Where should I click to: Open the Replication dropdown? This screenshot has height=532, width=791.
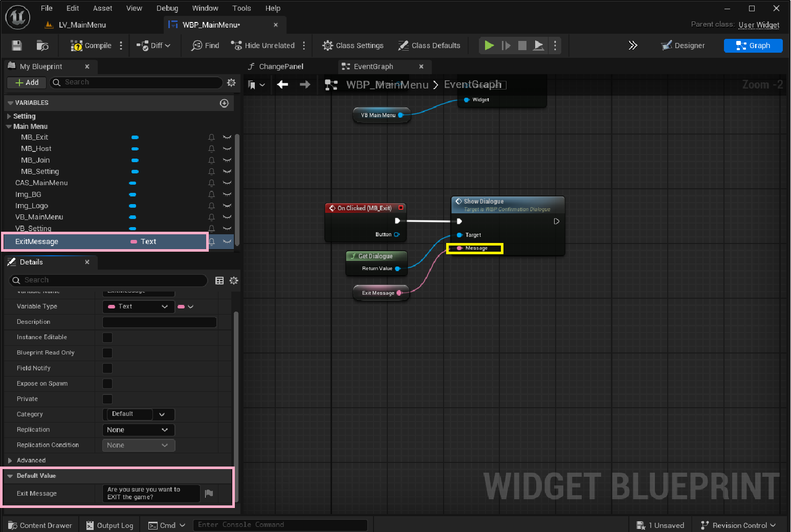139,430
